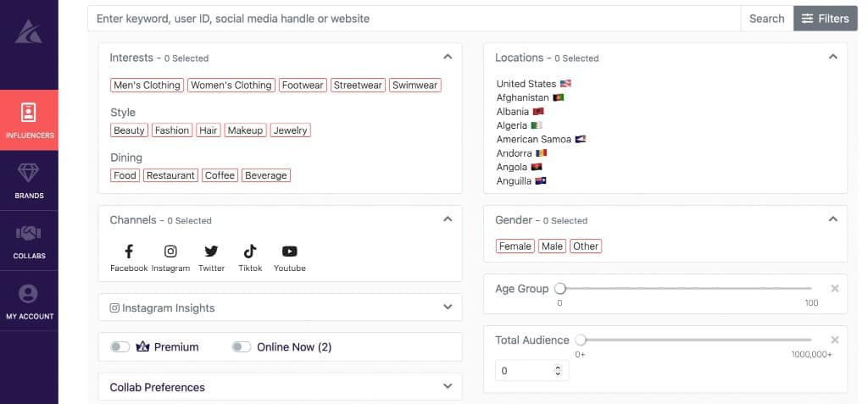868x404 pixels.
Task: Open the Brands sidebar section
Action: [x=29, y=180]
